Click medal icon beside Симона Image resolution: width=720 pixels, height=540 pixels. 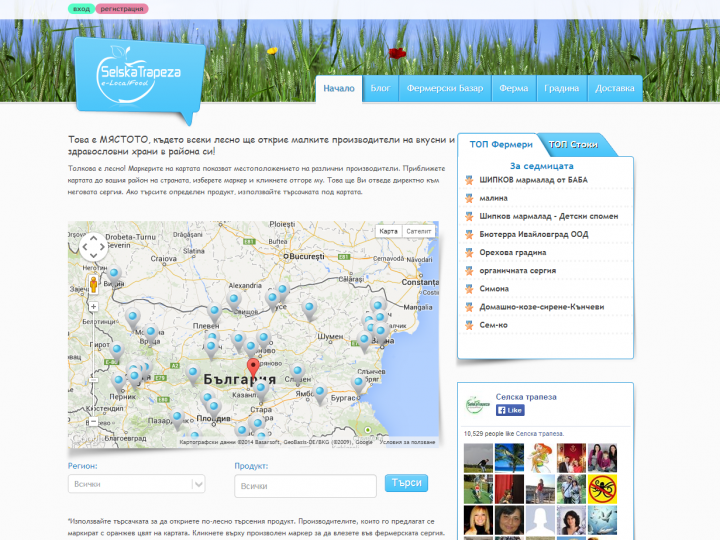(x=469, y=289)
